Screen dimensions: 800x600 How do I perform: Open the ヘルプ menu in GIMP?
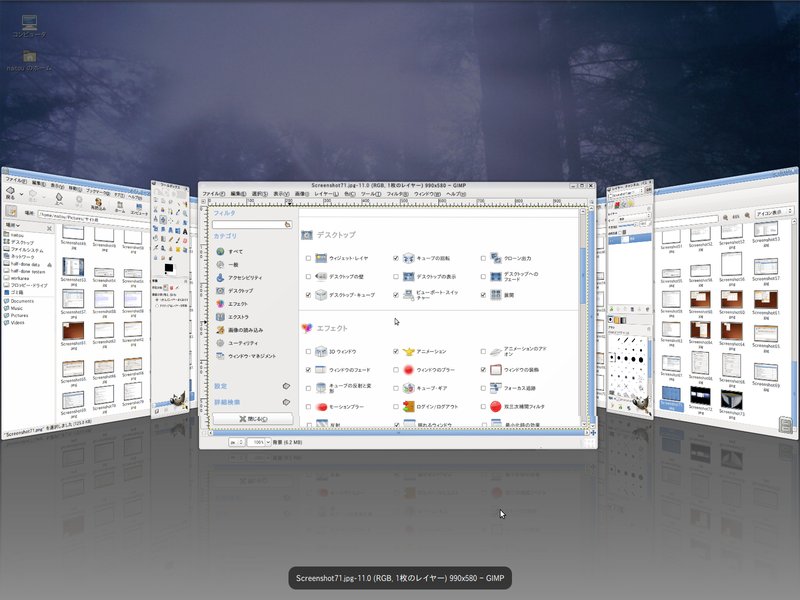[456, 194]
